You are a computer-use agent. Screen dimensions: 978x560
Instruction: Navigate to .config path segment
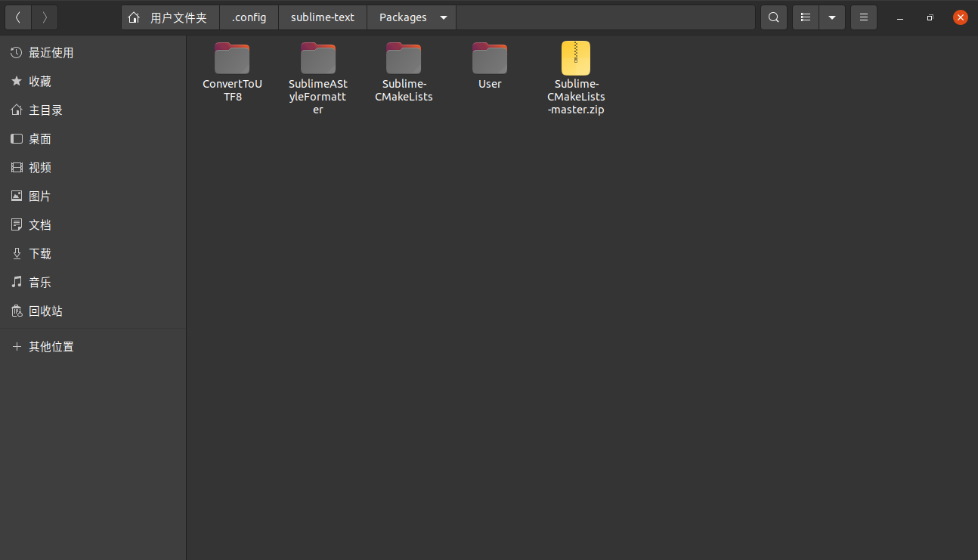pyautogui.click(x=249, y=17)
